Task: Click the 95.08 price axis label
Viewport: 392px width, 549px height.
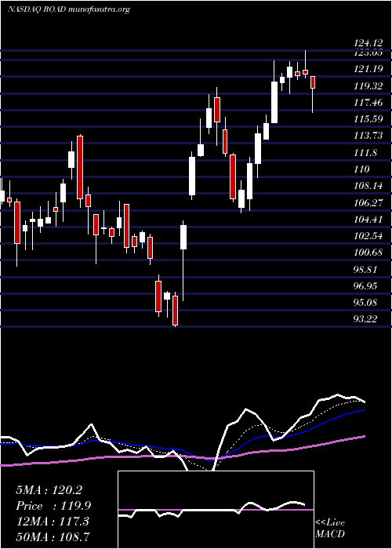Action: (x=365, y=302)
